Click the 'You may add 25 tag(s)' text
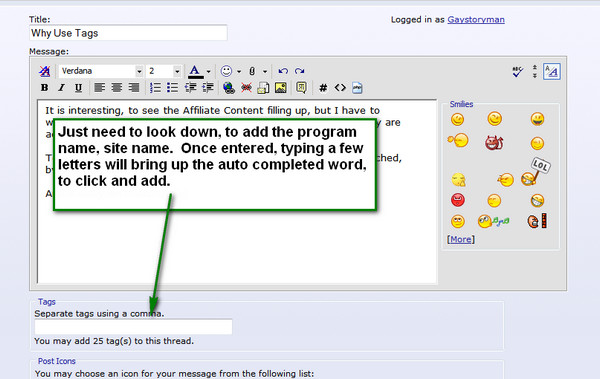This screenshot has width=600, height=379. click(x=114, y=341)
